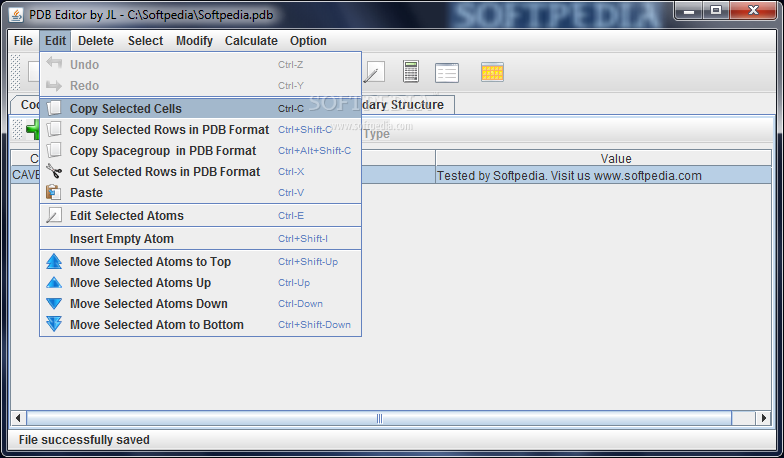Click the horizontal scrollbar left arrow
Screen dimensions: 784x458
(x=18, y=418)
